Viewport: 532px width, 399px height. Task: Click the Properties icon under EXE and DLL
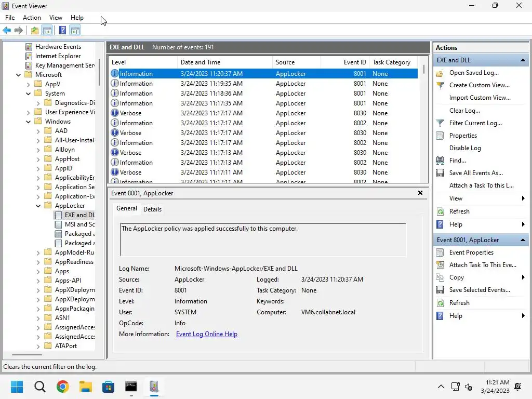440,136
